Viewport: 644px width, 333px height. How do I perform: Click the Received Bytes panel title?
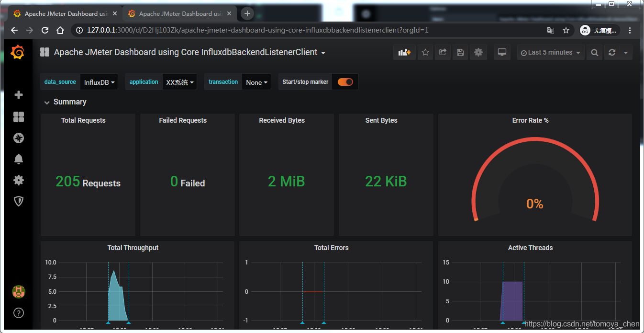tap(282, 120)
